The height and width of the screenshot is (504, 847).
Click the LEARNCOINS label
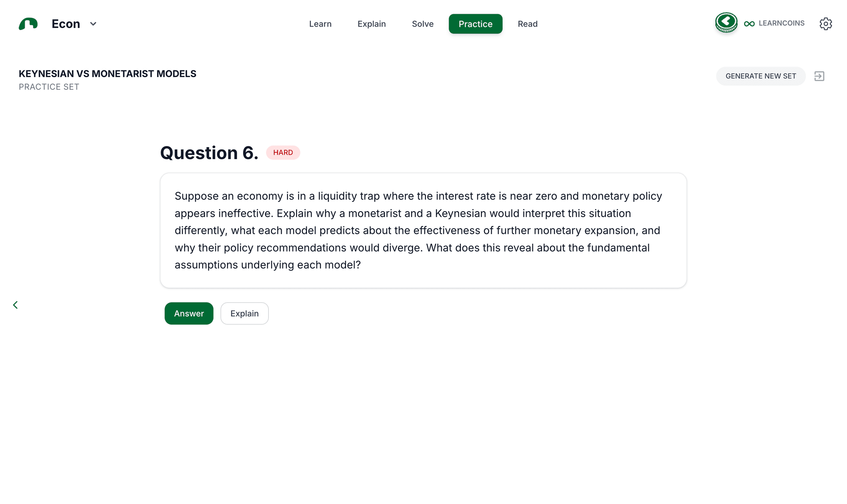[781, 23]
